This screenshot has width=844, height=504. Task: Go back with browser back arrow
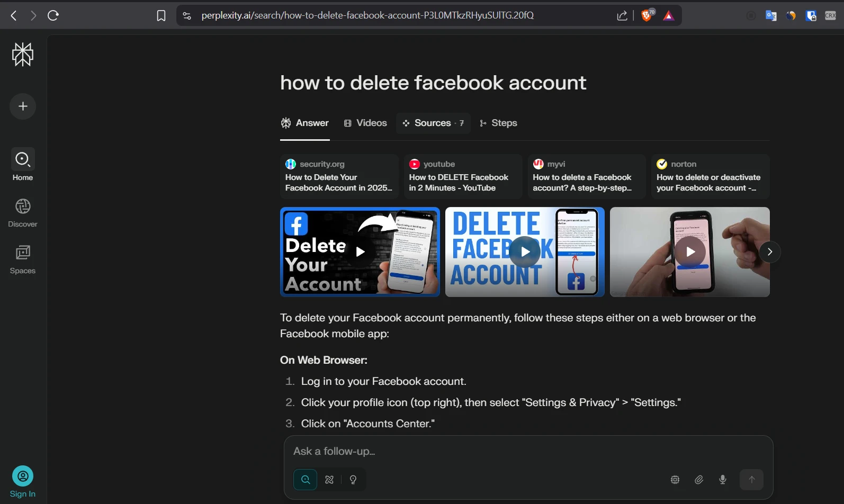click(14, 15)
